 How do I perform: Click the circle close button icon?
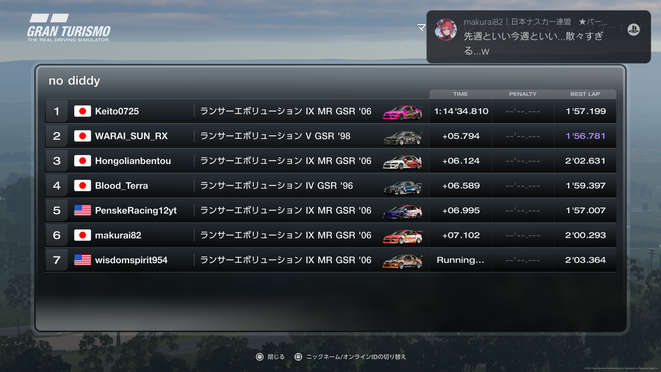(x=260, y=357)
